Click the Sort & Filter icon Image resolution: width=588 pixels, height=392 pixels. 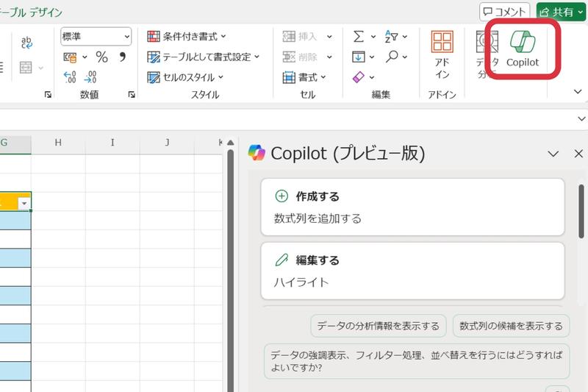(x=391, y=36)
